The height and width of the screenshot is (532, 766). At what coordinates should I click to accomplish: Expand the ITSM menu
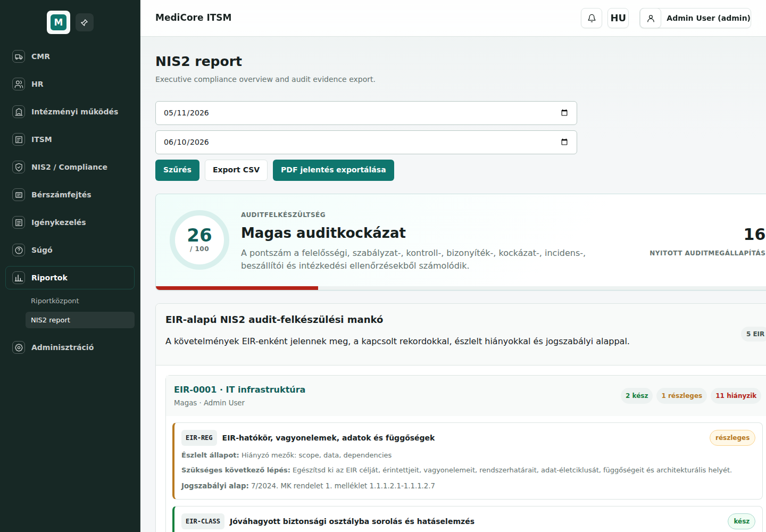coord(70,139)
